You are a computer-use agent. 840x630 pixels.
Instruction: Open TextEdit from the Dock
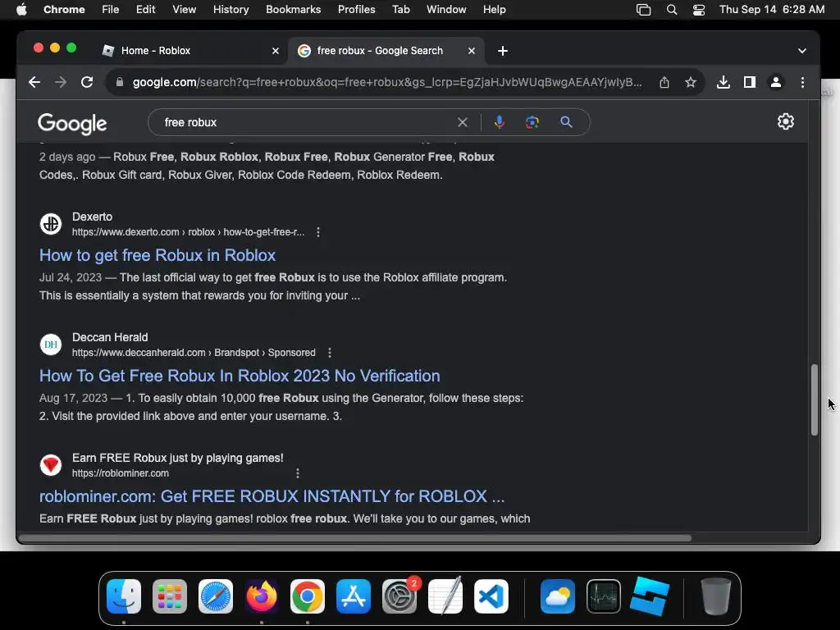tap(445, 596)
